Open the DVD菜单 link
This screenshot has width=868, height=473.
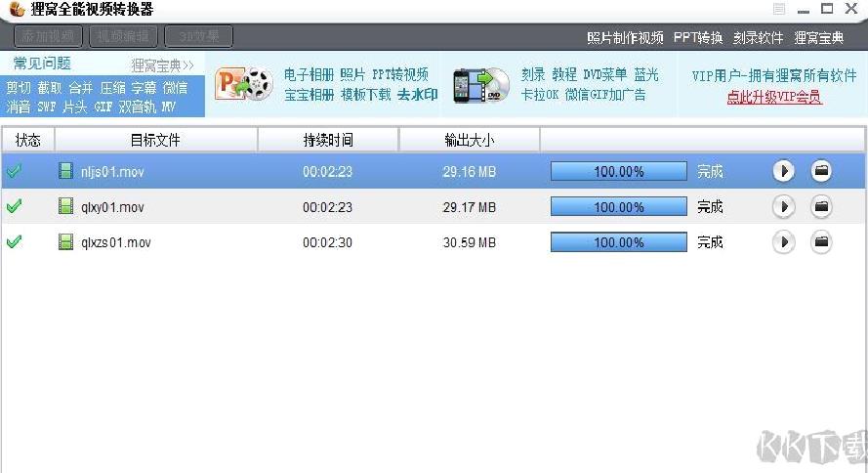(605, 75)
